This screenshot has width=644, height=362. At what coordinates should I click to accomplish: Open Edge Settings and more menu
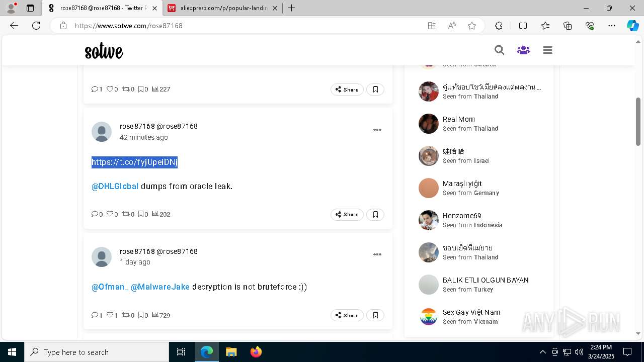click(x=612, y=26)
